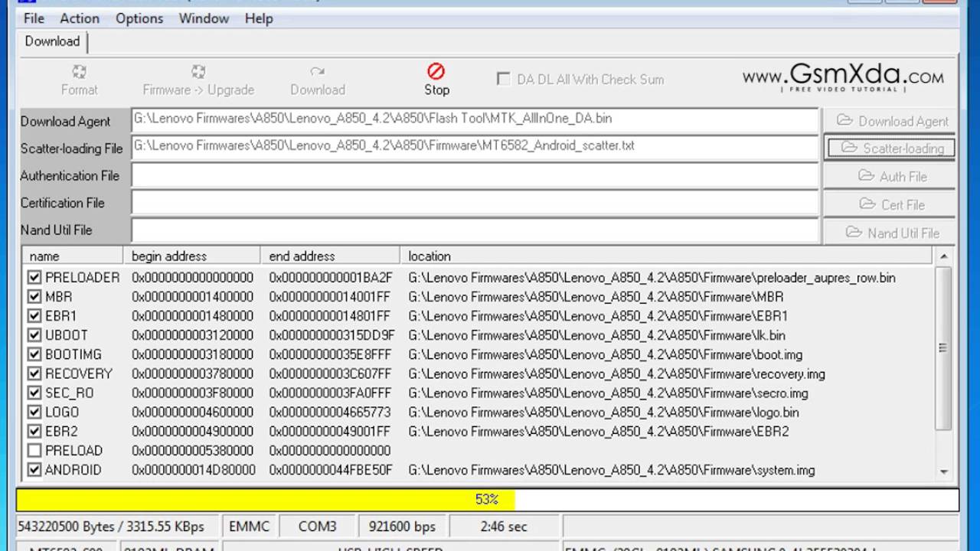Screen dimensions: 980x551
Task: Click the Download toolbar icon
Action: pos(318,80)
